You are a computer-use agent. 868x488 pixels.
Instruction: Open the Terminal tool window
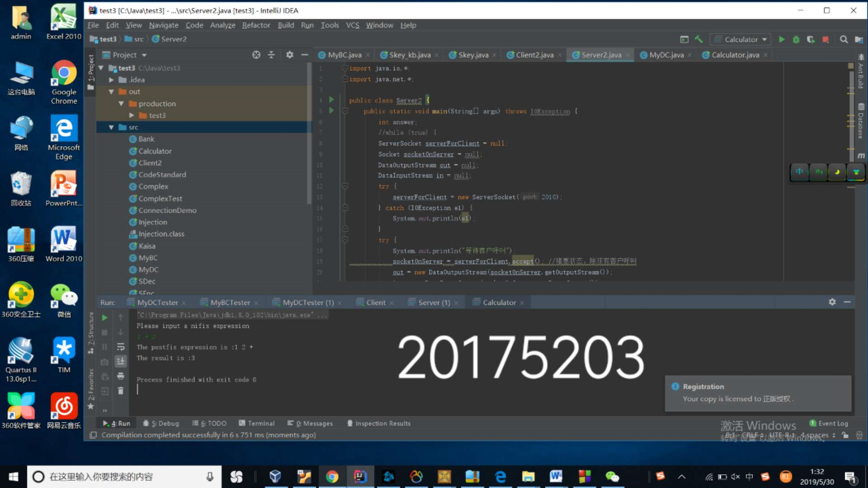click(256, 423)
